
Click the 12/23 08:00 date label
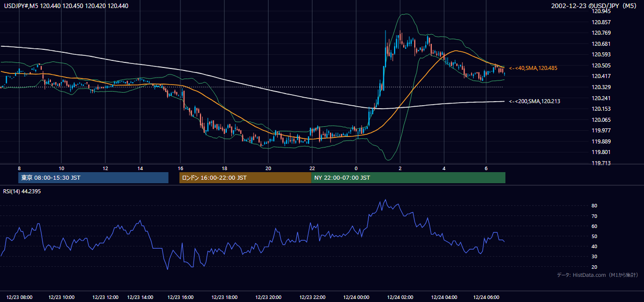tap(20, 297)
